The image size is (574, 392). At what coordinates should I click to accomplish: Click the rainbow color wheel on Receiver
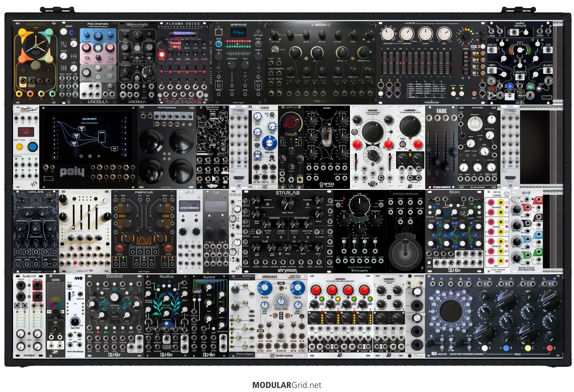(x=56, y=303)
